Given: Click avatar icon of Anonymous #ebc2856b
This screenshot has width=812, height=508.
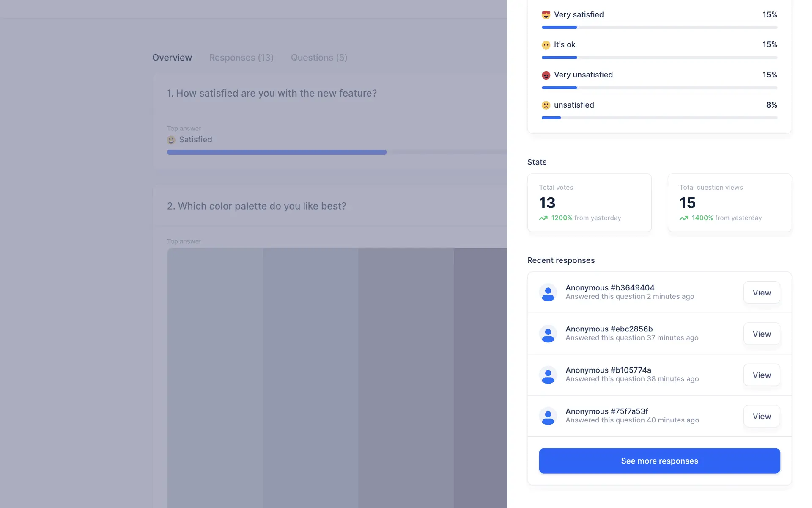Looking at the screenshot, I should pos(548,334).
